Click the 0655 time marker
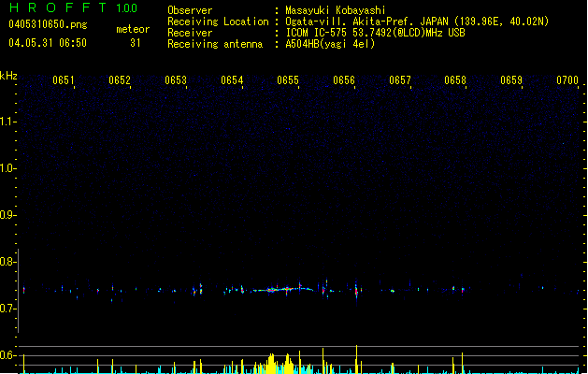This screenshot has height=374, width=588. (288, 80)
